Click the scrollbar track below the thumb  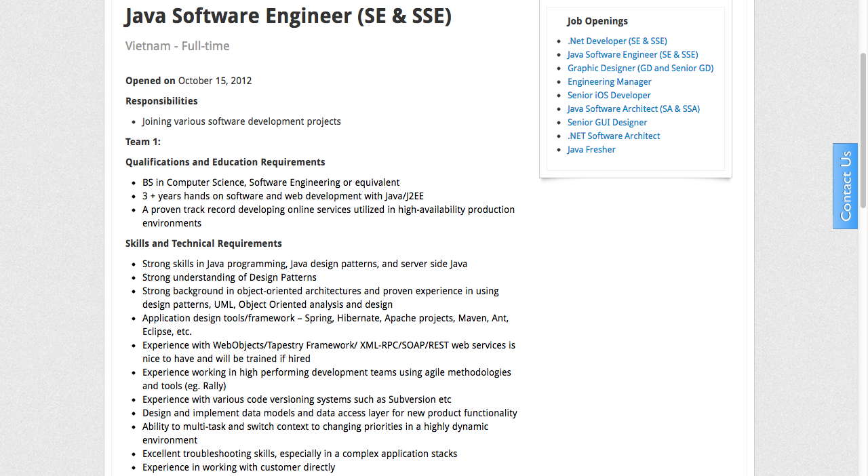863,339
